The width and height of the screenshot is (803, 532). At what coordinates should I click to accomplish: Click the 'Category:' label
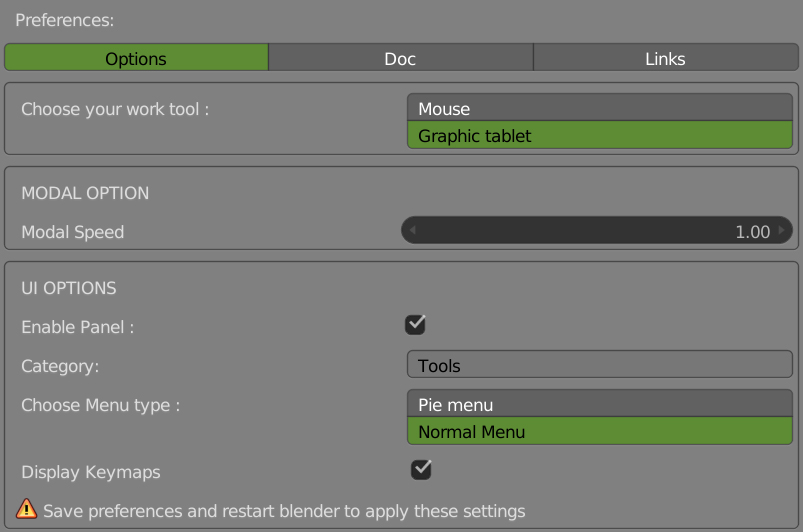pyautogui.click(x=60, y=366)
